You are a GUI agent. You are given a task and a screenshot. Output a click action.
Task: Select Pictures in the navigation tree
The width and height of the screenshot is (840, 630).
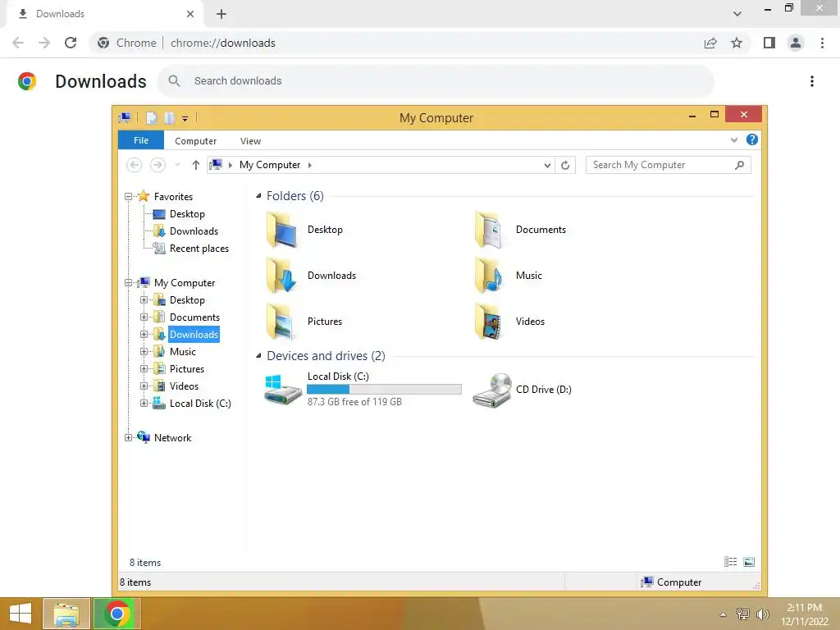(x=186, y=368)
